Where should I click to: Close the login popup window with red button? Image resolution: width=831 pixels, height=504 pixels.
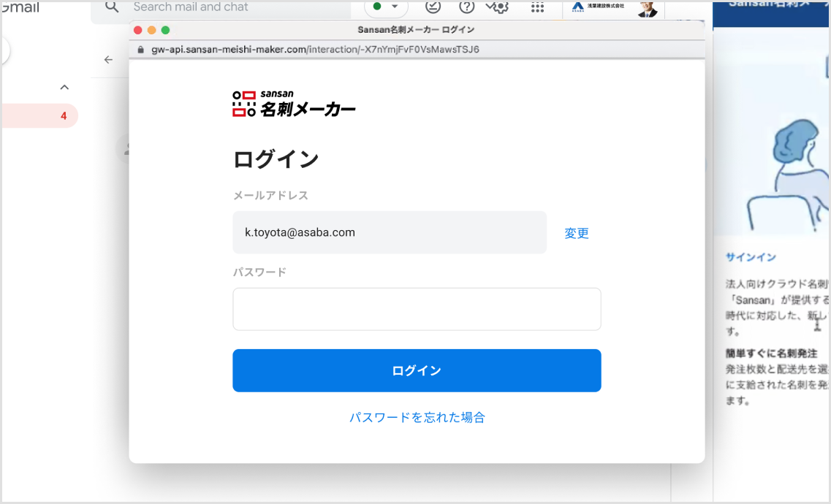tap(138, 30)
